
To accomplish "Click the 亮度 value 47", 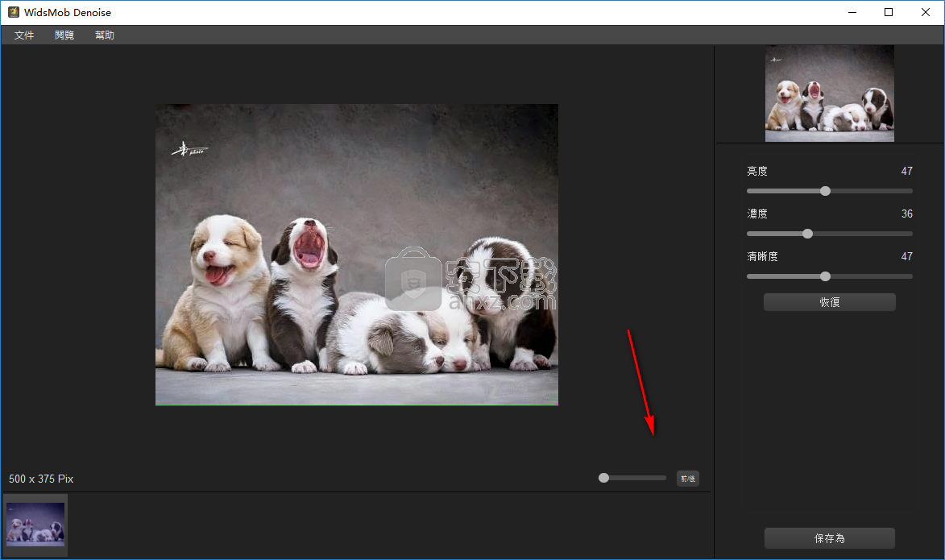I will pos(906,171).
